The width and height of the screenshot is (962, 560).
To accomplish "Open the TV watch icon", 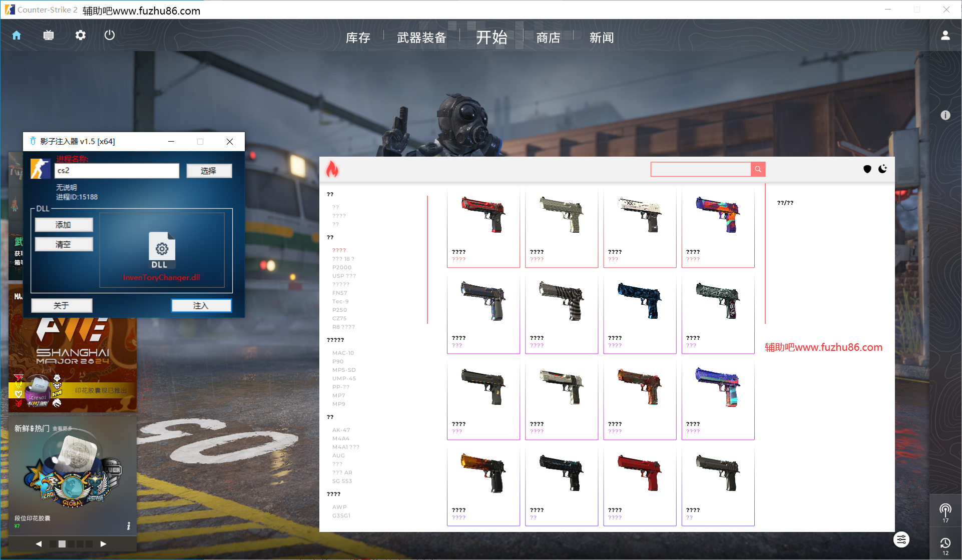I will pos(49,36).
